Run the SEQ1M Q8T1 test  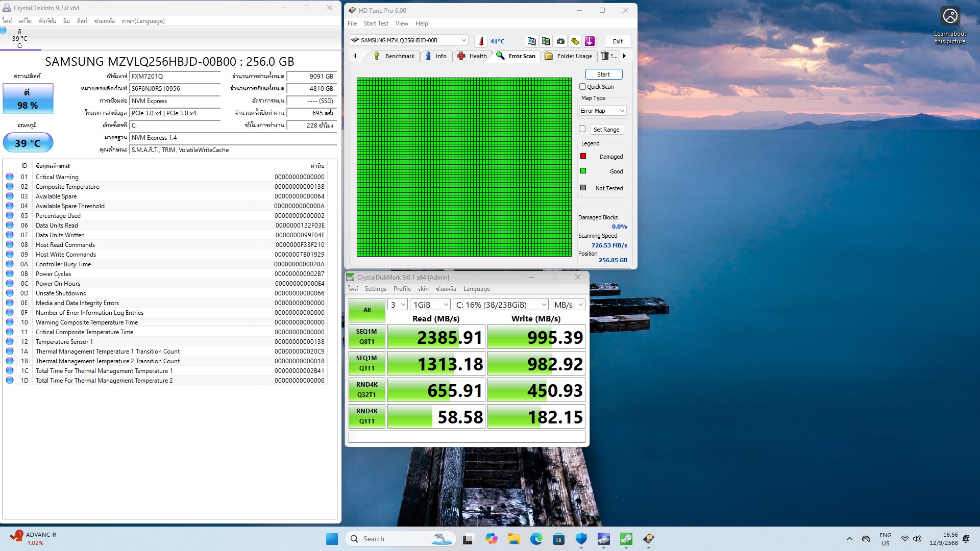point(366,337)
